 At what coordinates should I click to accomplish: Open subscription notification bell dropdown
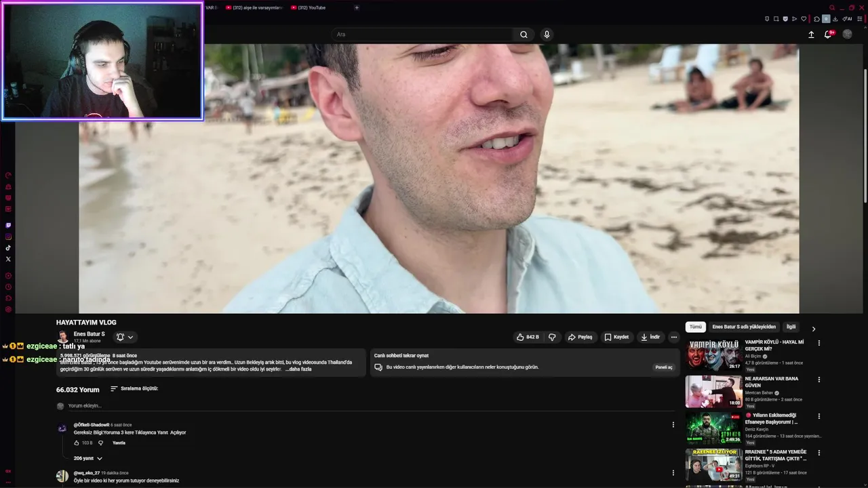[125, 337]
